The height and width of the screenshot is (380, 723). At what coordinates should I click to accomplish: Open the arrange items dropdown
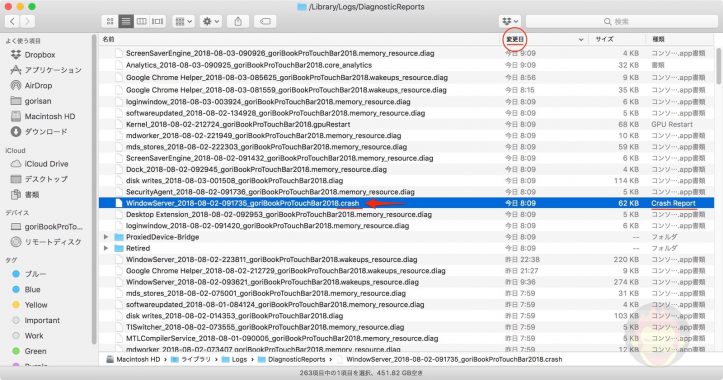184,21
